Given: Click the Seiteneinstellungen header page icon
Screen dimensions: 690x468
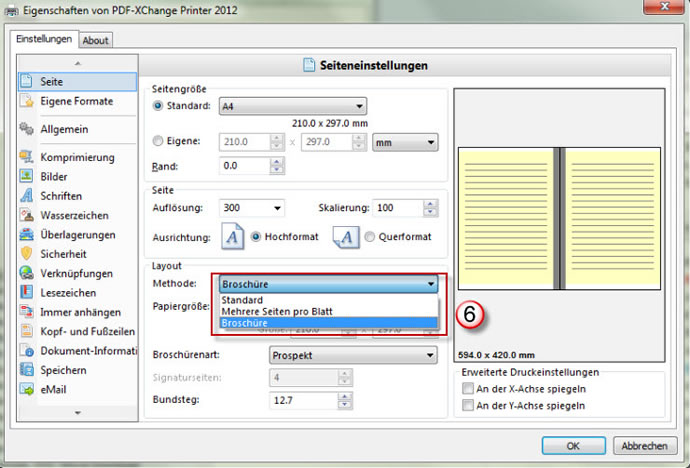Looking at the screenshot, I should click(309, 66).
